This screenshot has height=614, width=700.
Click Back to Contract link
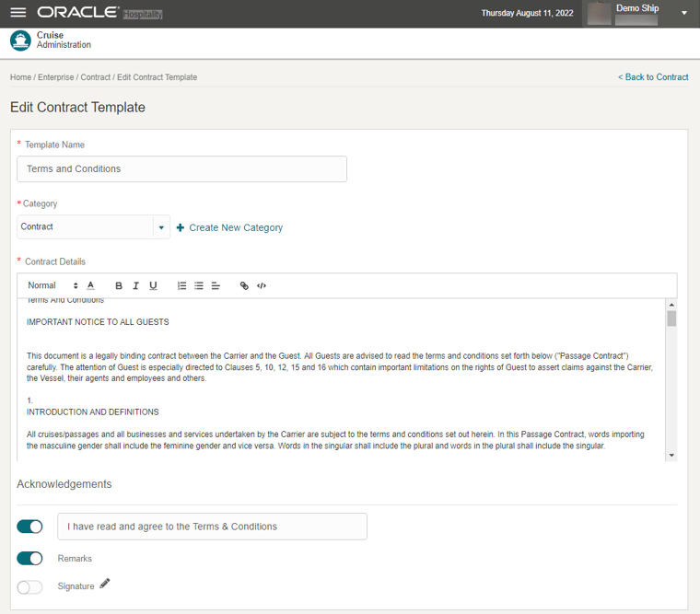point(653,76)
